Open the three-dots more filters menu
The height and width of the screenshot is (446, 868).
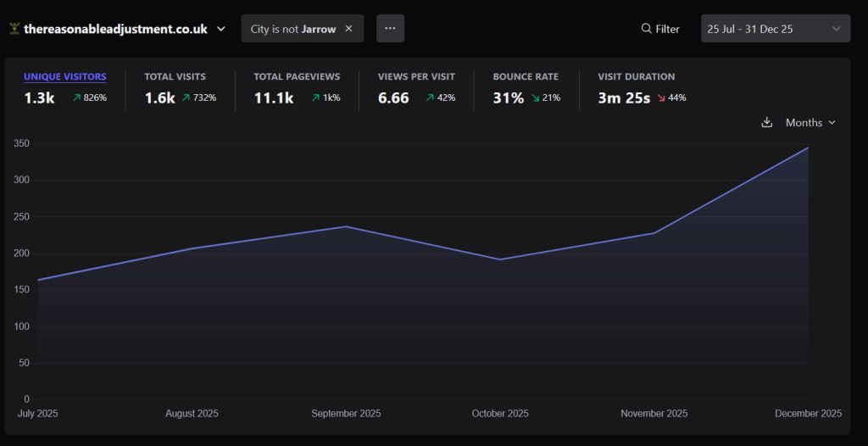click(x=390, y=28)
